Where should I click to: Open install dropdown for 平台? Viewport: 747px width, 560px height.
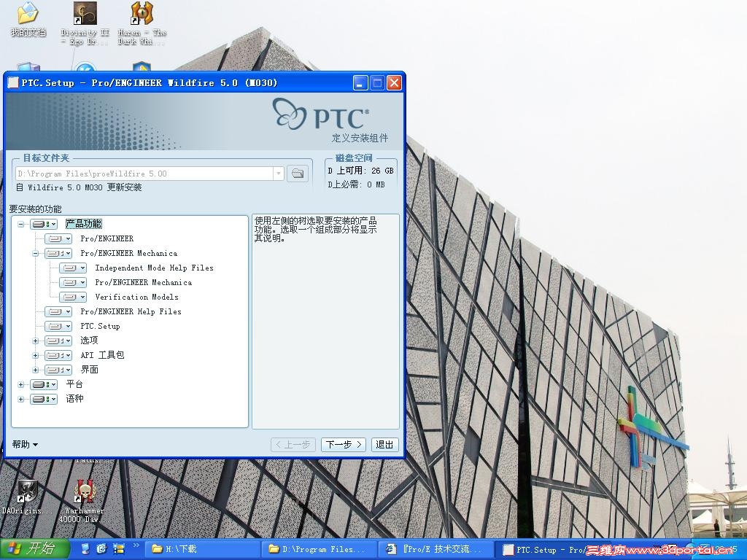(44, 384)
